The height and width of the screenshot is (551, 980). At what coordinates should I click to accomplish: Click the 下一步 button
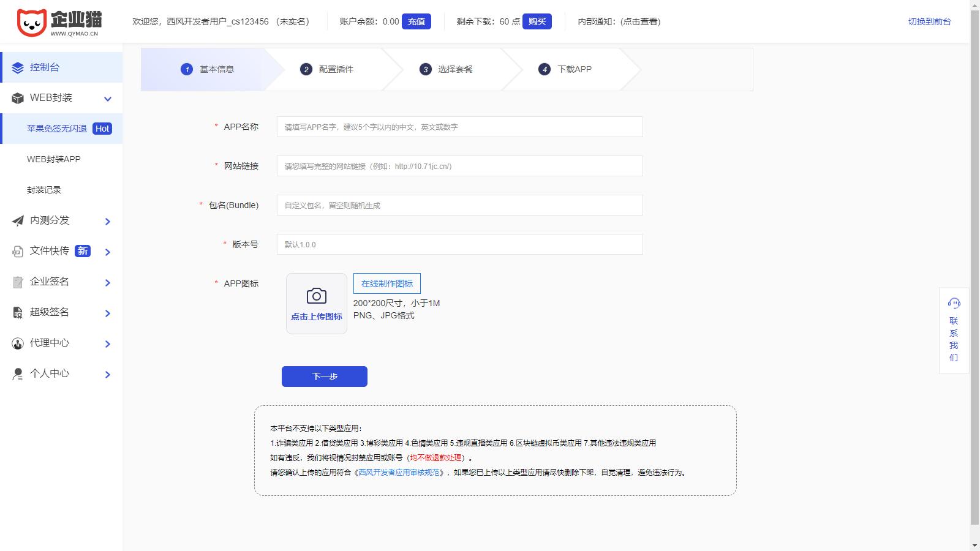click(324, 376)
